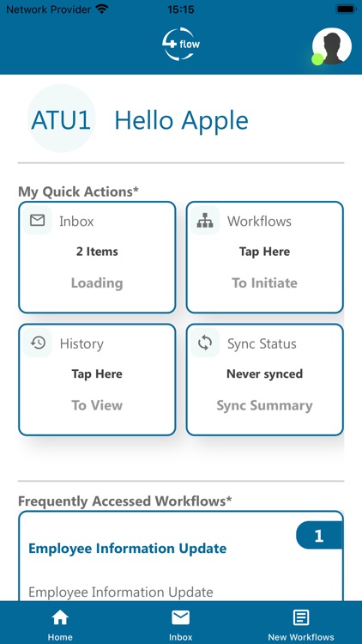The height and width of the screenshot is (644, 362).
Task: Tap the Home house icon in bottom bar
Action: coord(60,617)
